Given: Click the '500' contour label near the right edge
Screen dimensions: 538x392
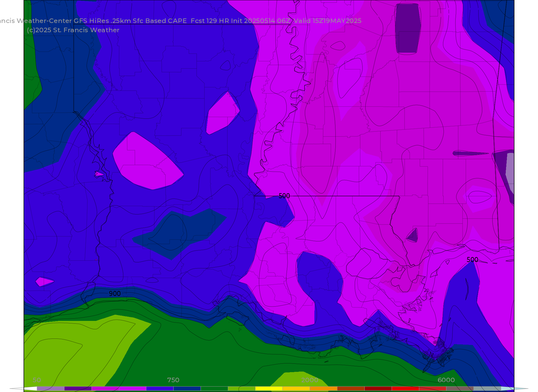Looking at the screenshot, I should 472,260.
